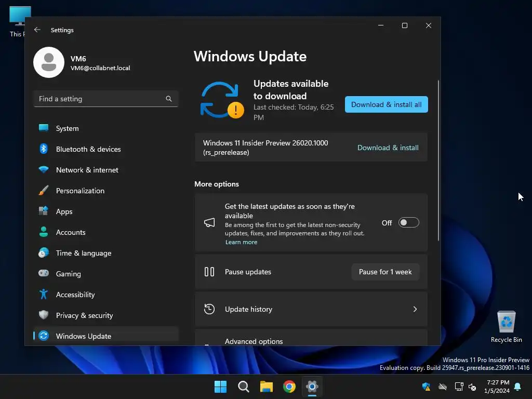Click Windows Security tray icon
The width and height of the screenshot is (532, 399).
(x=426, y=387)
